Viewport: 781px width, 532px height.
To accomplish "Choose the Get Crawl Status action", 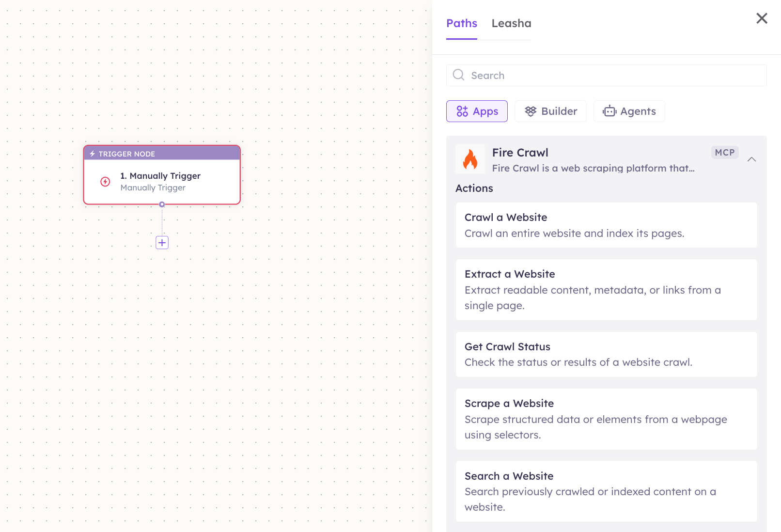I will pos(606,354).
